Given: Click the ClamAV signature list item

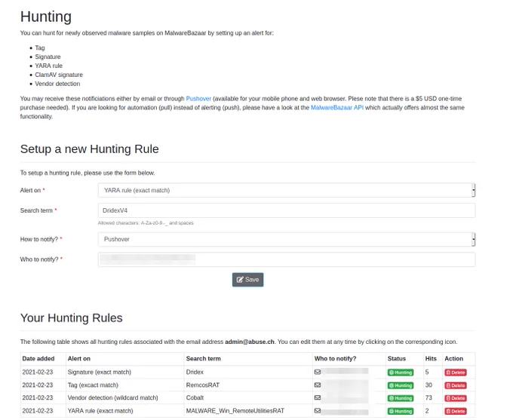Looking at the screenshot, I should (x=59, y=75).
